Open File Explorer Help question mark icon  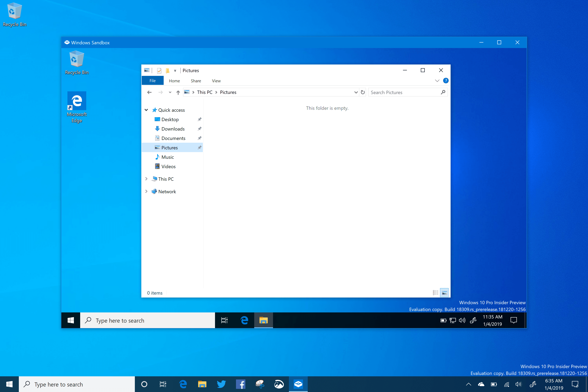coord(446,81)
